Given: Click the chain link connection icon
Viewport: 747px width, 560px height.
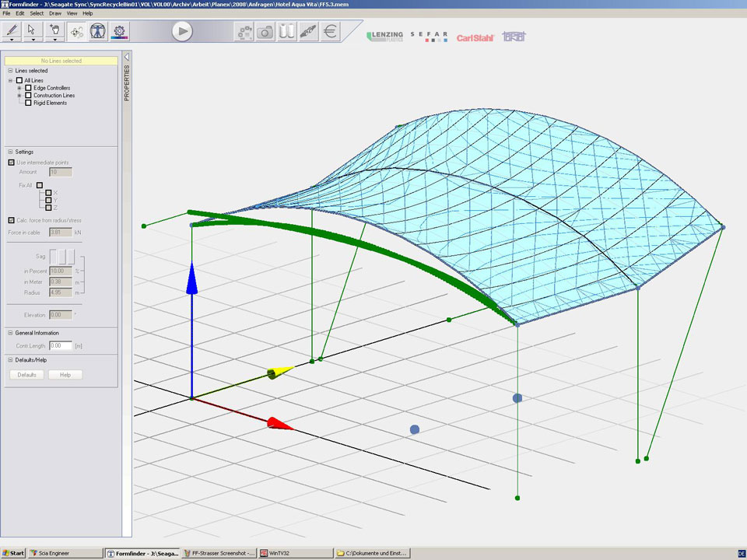Looking at the screenshot, I should tap(309, 31).
